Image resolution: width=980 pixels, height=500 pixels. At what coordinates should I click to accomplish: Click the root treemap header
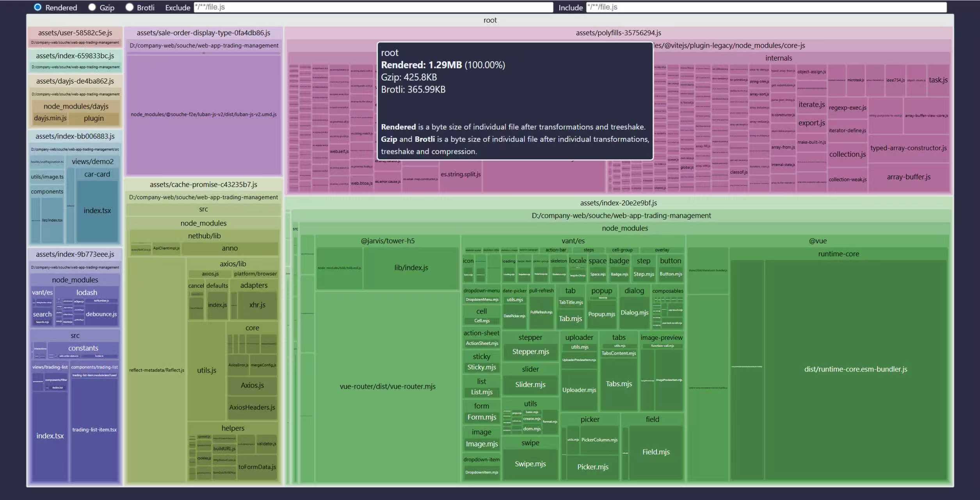[490, 20]
